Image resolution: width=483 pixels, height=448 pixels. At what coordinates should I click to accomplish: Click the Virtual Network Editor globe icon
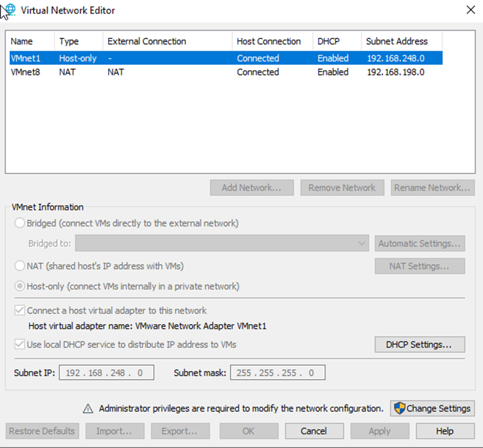(9, 10)
